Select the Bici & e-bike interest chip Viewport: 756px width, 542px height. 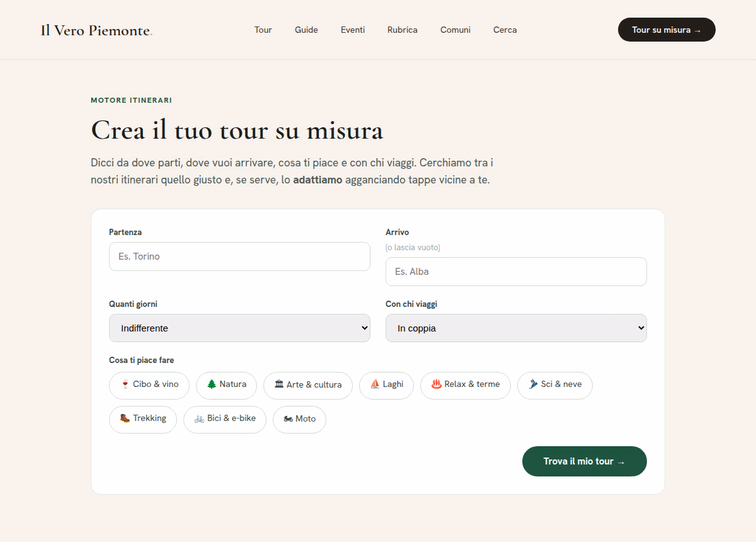tap(225, 419)
